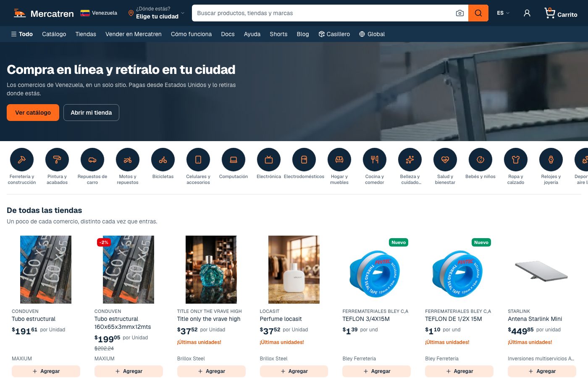This screenshot has height=378, width=588.
Task: Open the Venezuela country selector
Action: point(99,13)
